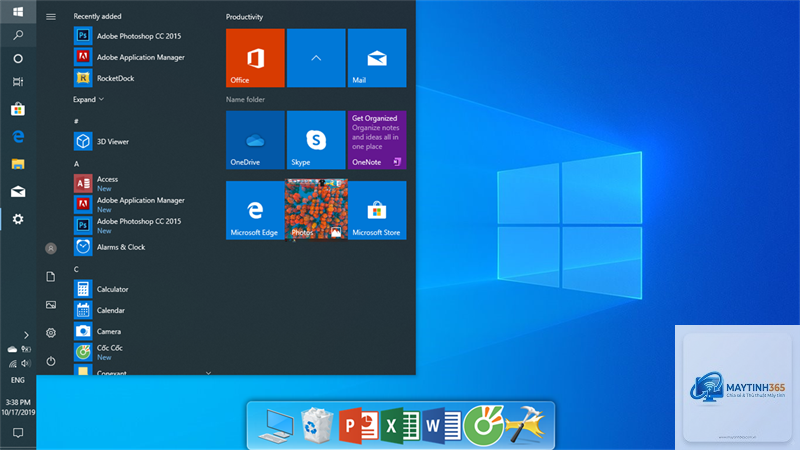The height and width of the screenshot is (450, 800).
Task: Open Settings gear in taskbar
Action: [x=18, y=219]
